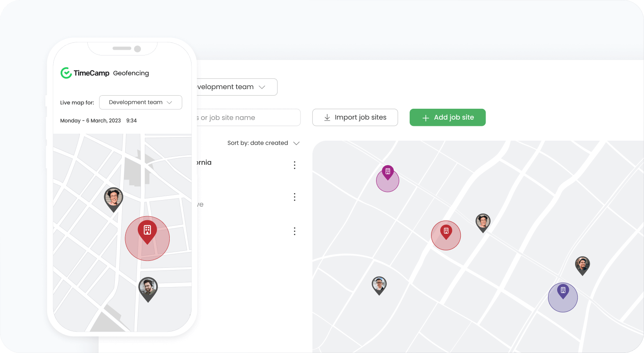
Task: Select the large red job site pin on phone map
Action: pyautogui.click(x=147, y=231)
